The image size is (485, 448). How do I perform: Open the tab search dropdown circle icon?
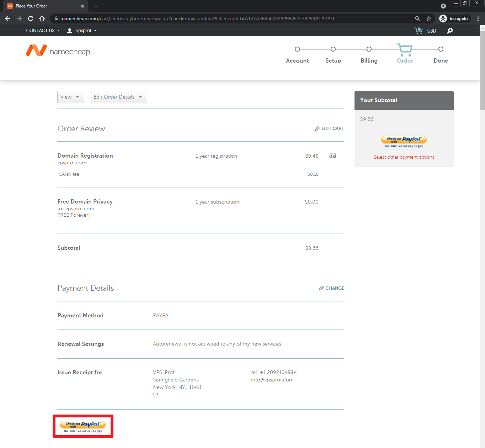click(443, 6)
